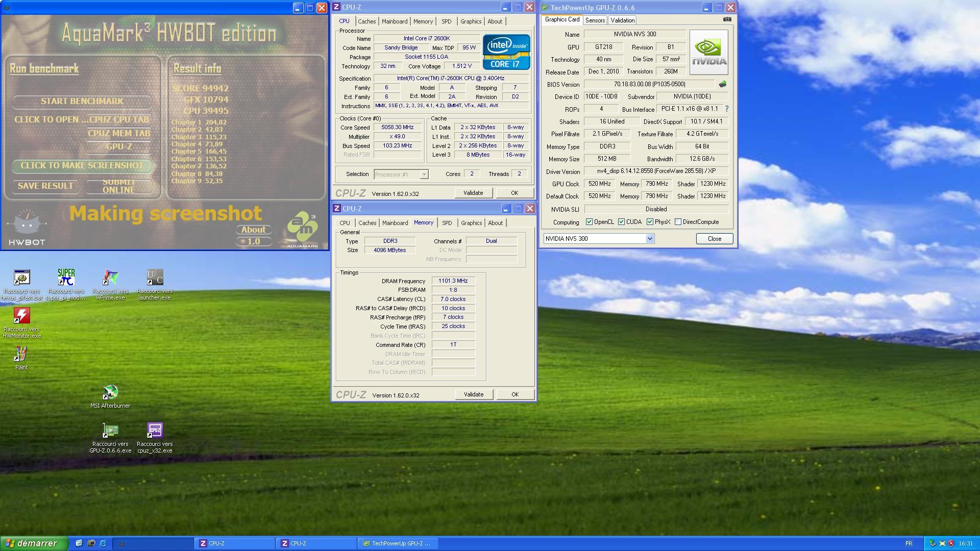This screenshot has width=980, height=551.
Task: Click Bus Interface question mark in GPU-Z
Action: (726, 109)
